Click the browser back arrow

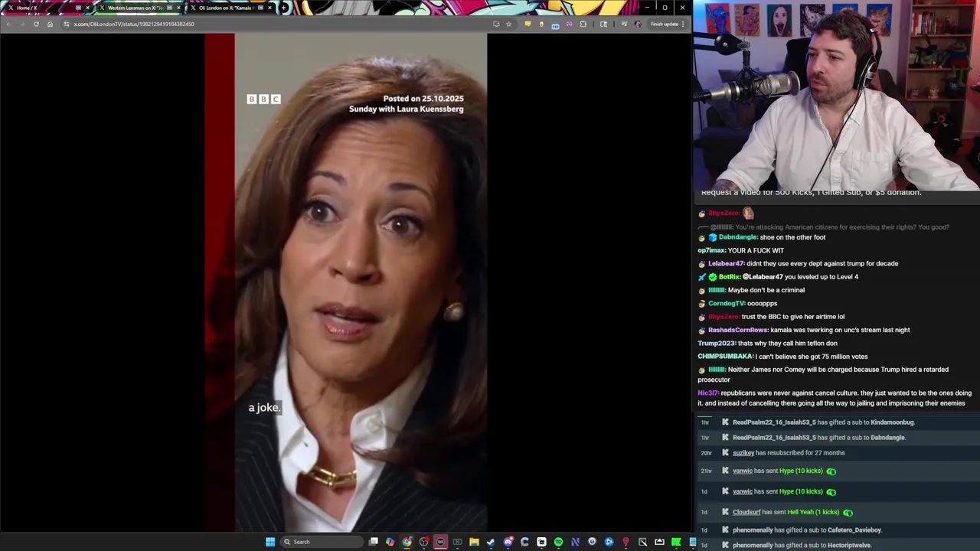(8, 24)
